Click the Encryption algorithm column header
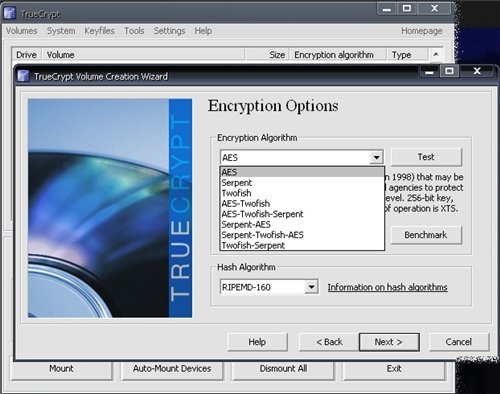500x394 pixels. pos(338,55)
